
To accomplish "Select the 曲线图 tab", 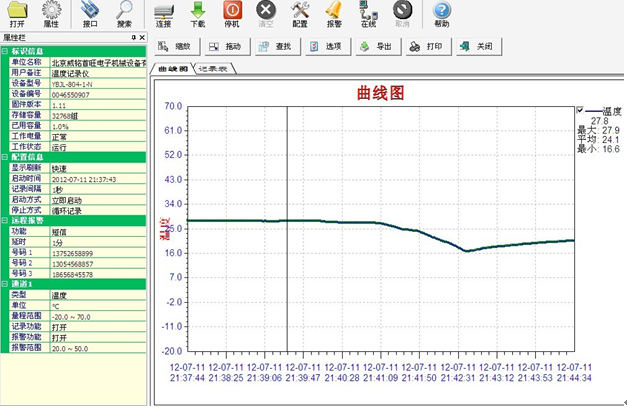I will [x=172, y=70].
